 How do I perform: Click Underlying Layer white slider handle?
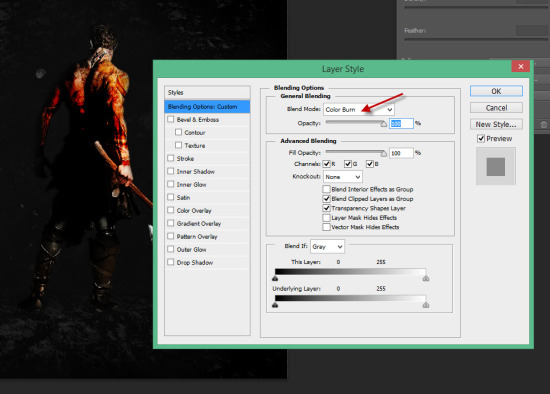[426, 305]
